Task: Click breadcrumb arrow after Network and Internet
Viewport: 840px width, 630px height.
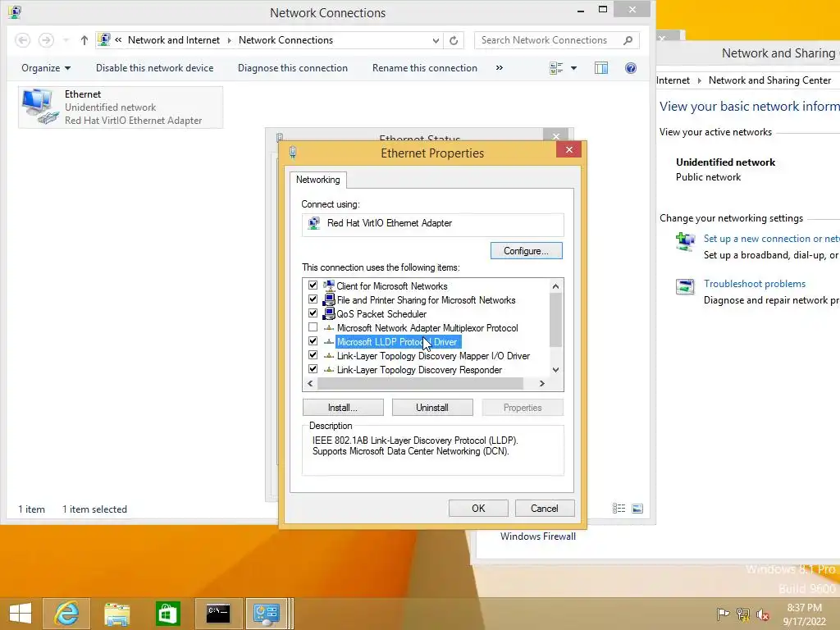Action: [230, 40]
